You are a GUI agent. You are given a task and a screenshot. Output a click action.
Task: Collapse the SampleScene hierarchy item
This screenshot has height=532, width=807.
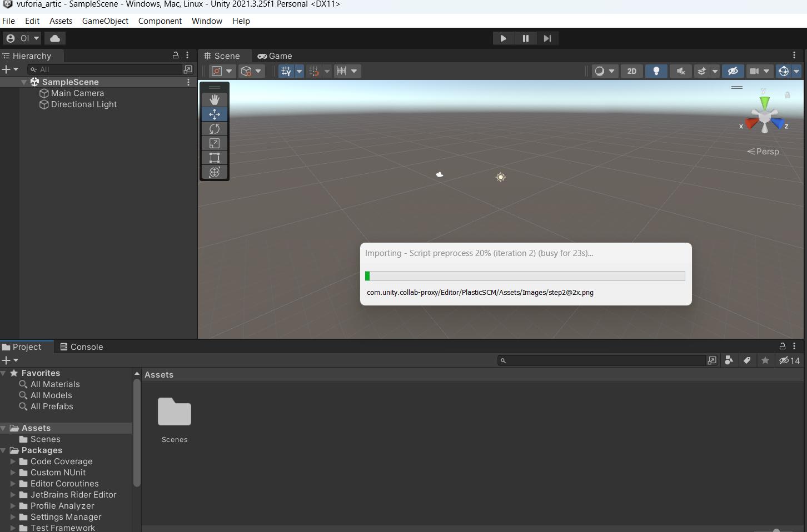(x=23, y=82)
